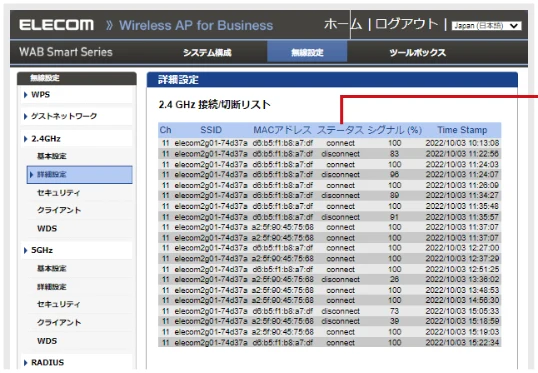Open 5GHz セキュリティ page
The width and height of the screenshot is (538, 373).
(58, 304)
